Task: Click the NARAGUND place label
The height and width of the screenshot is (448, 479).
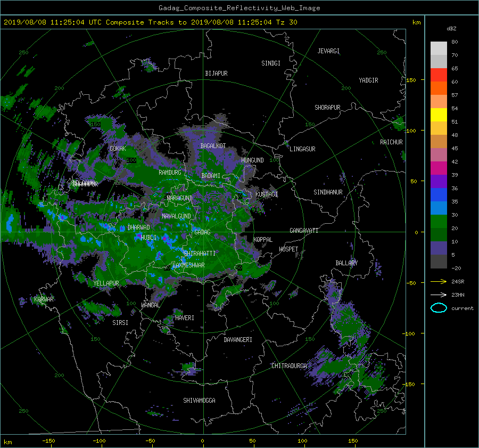Action: (x=180, y=198)
